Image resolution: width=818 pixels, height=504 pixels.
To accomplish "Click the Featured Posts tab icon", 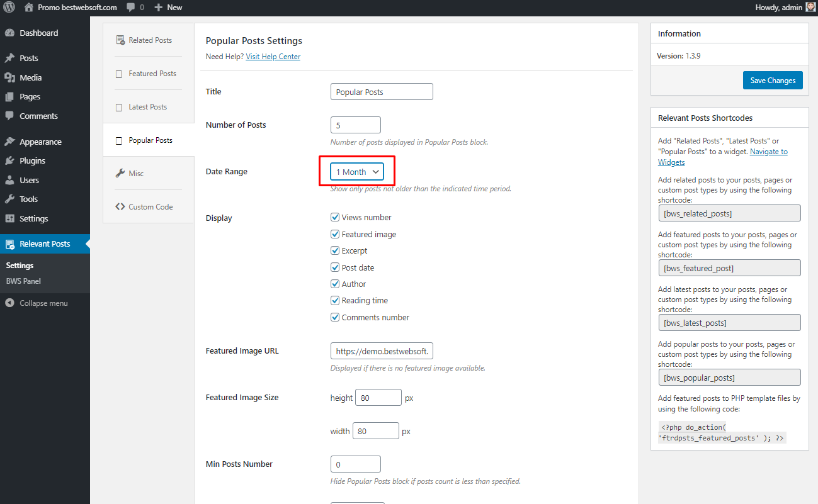I will [x=119, y=74].
